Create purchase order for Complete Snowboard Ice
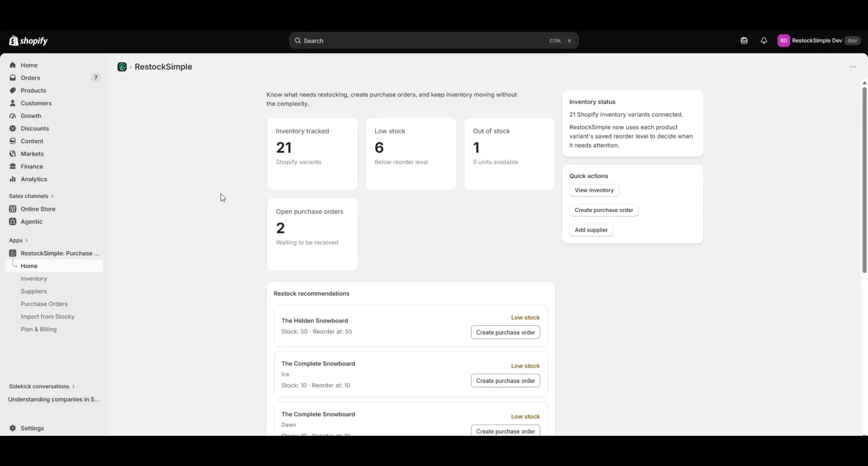 [505, 381]
